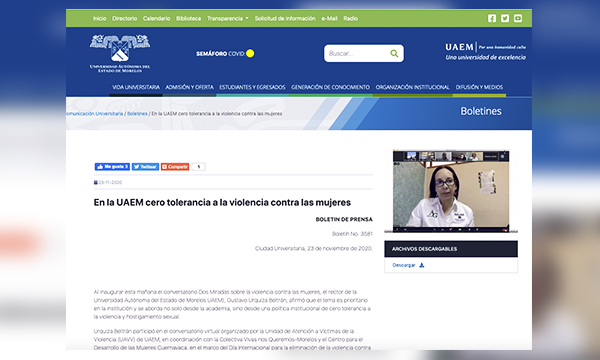
Task: Open the Facebook icon in top bar
Action: [x=492, y=18]
